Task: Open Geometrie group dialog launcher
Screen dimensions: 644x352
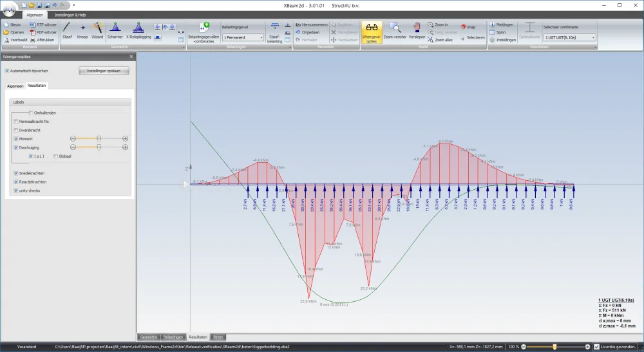Action: coord(183,47)
